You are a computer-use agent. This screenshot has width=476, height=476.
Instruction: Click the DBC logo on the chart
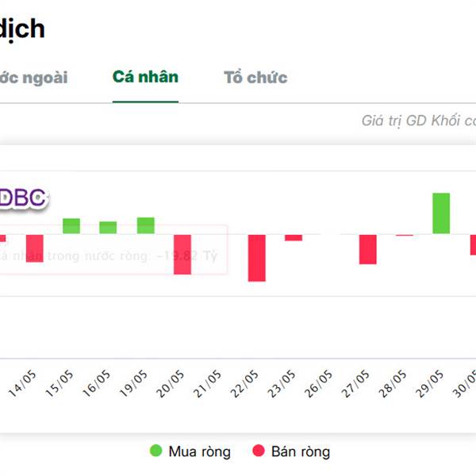pyautogui.click(x=23, y=198)
